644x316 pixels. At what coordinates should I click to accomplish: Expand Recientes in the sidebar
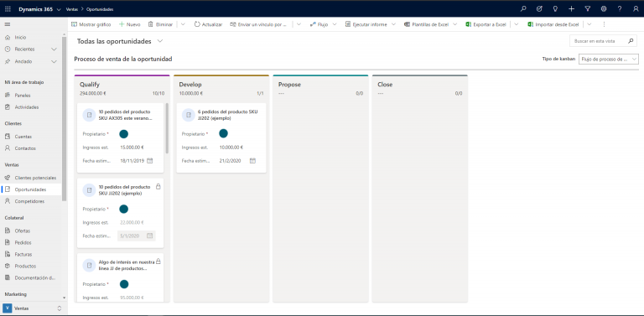[x=54, y=49]
